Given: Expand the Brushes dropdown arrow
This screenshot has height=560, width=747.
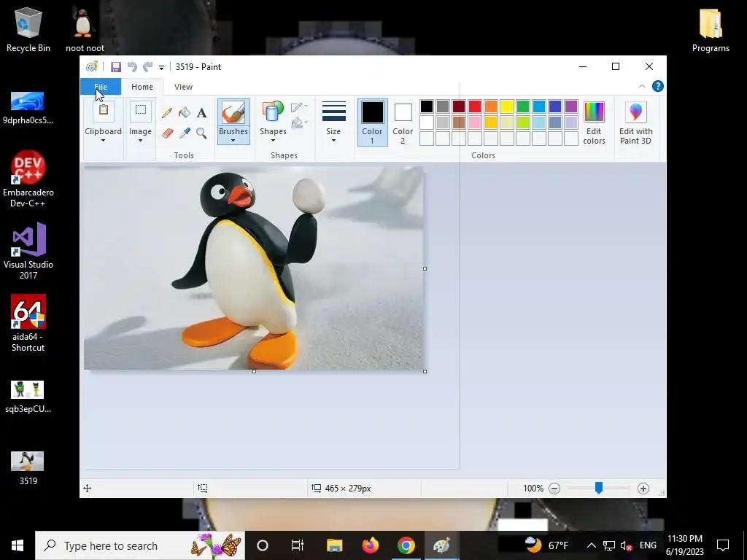Looking at the screenshot, I should pyautogui.click(x=233, y=141).
